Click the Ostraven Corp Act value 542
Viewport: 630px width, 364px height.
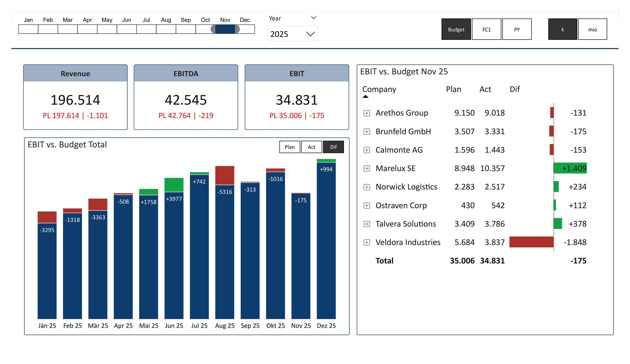[498, 205]
